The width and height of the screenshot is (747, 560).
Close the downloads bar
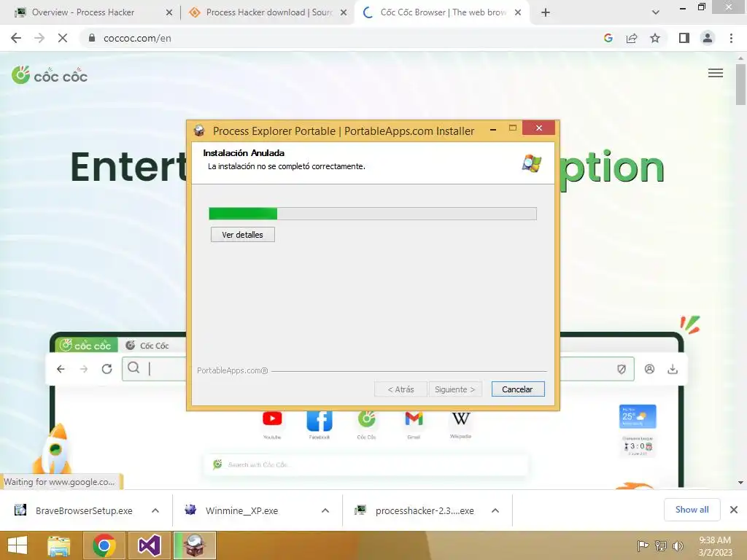(x=734, y=510)
